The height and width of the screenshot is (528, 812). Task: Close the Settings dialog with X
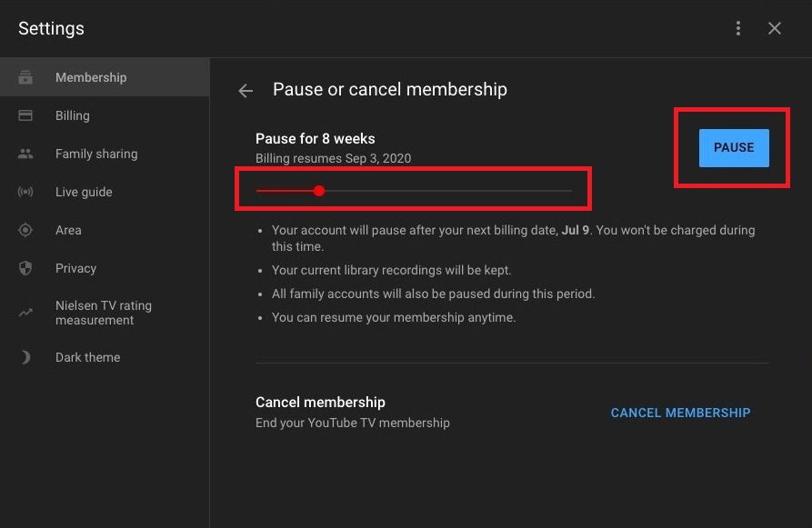click(x=775, y=28)
